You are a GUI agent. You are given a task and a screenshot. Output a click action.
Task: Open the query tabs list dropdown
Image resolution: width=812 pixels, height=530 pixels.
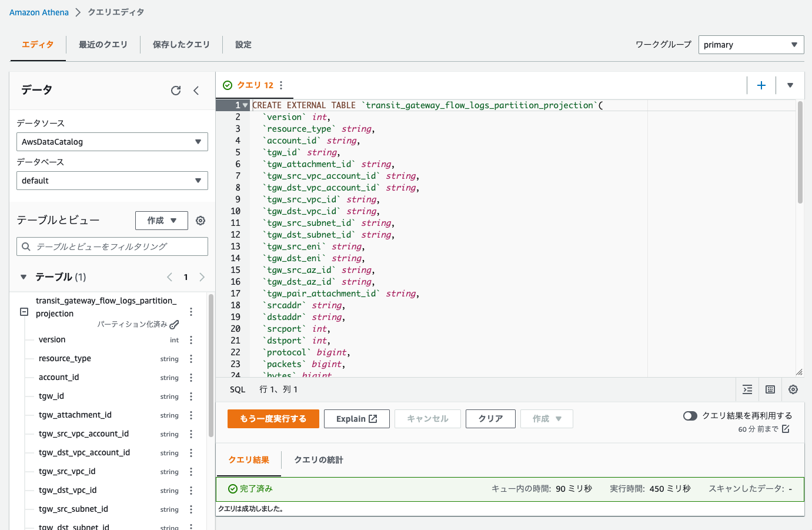click(790, 85)
